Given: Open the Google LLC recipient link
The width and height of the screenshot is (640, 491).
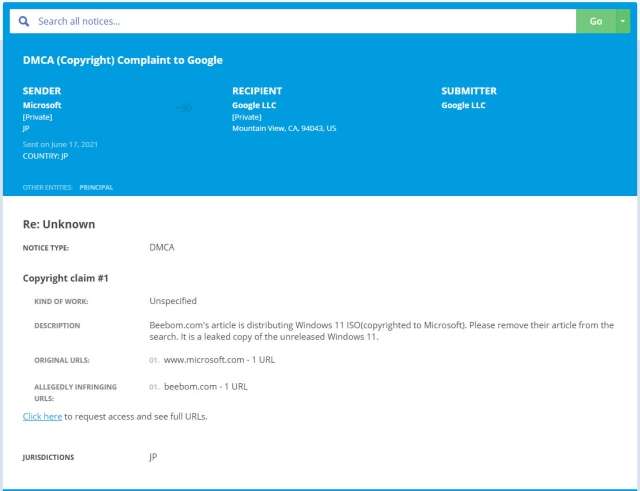Looking at the screenshot, I should [254, 105].
